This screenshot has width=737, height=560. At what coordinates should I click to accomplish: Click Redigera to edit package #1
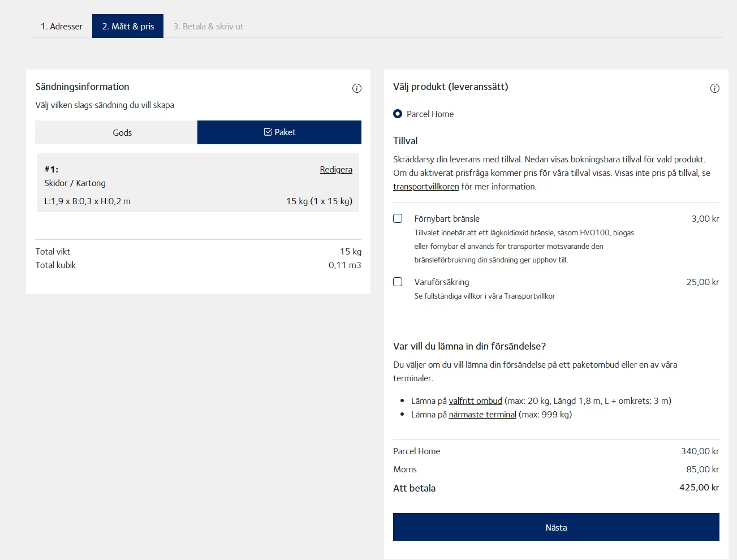click(x=335, y=170)
